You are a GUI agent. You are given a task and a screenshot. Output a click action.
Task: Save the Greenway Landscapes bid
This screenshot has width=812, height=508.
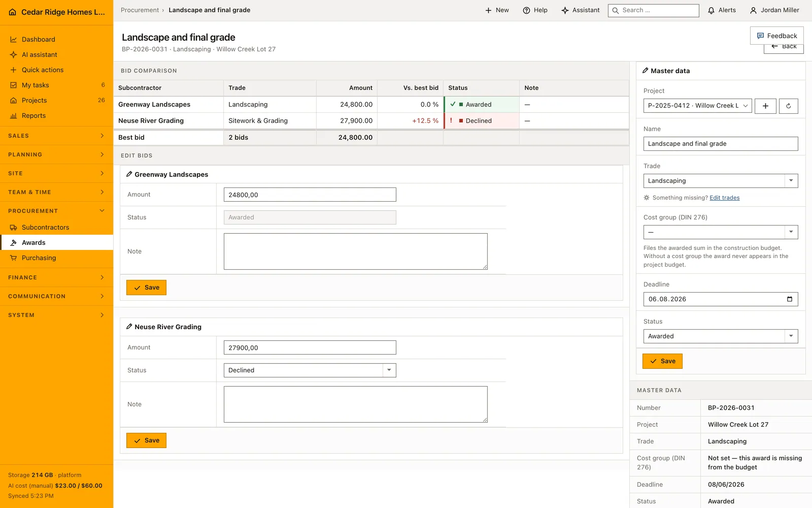click(x=146, y=288)
